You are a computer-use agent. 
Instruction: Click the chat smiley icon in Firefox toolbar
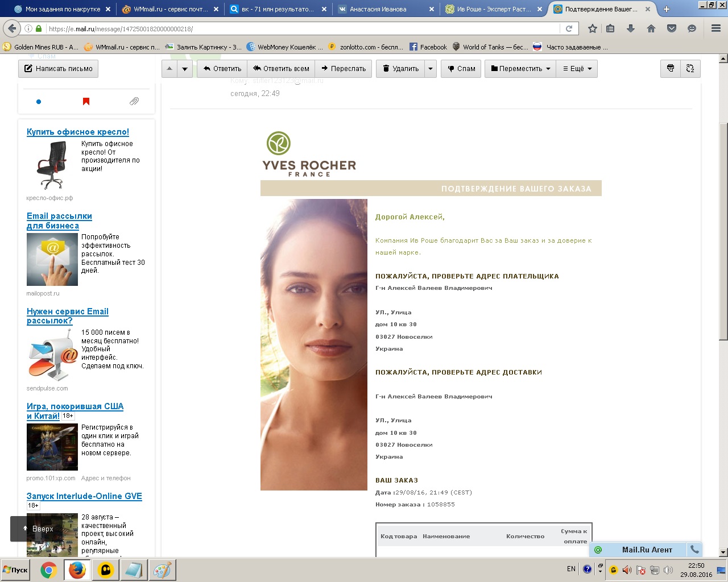point(692,28)
